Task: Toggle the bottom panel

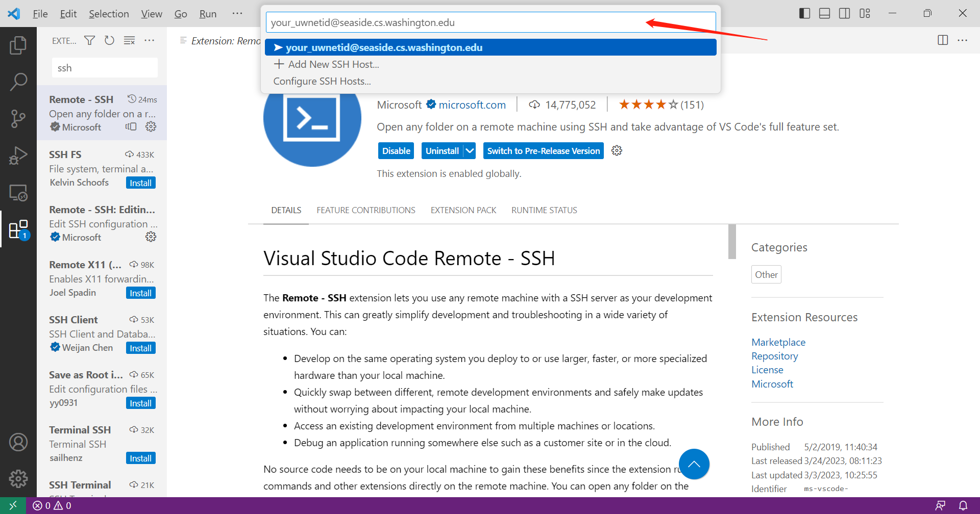Action: (x=824, y=13)
